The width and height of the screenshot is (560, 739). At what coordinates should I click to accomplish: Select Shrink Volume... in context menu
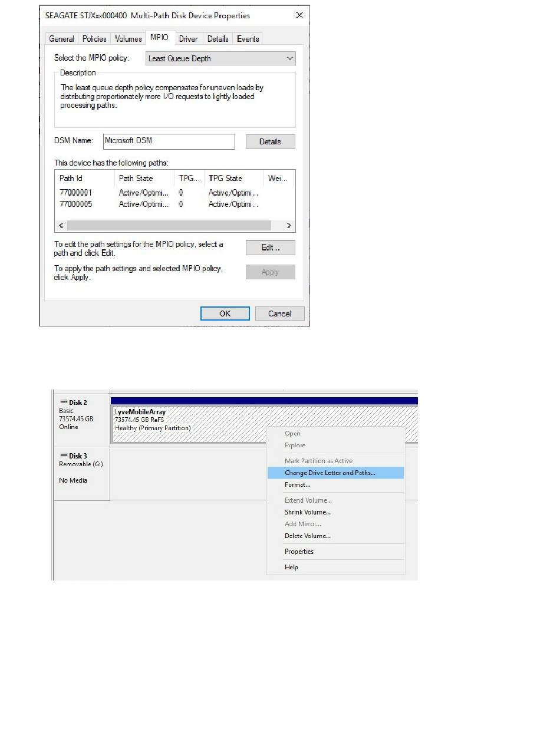(x=335, y=512)
